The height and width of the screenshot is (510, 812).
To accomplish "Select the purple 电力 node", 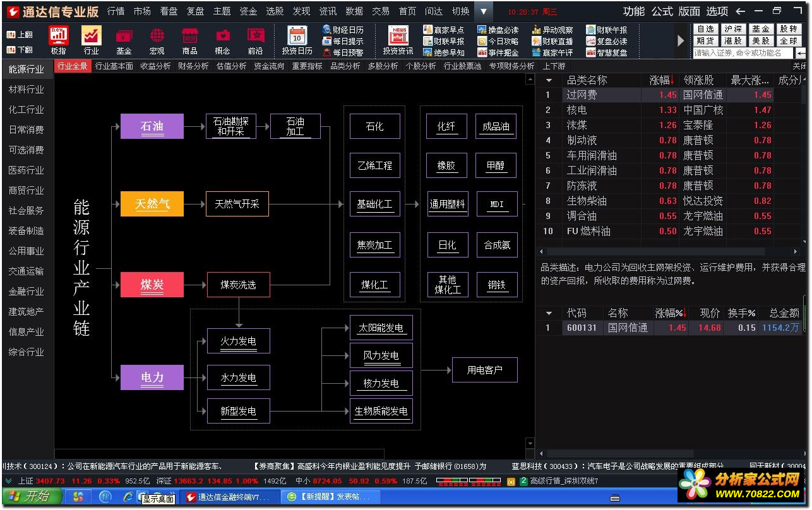I will (152, 377).
